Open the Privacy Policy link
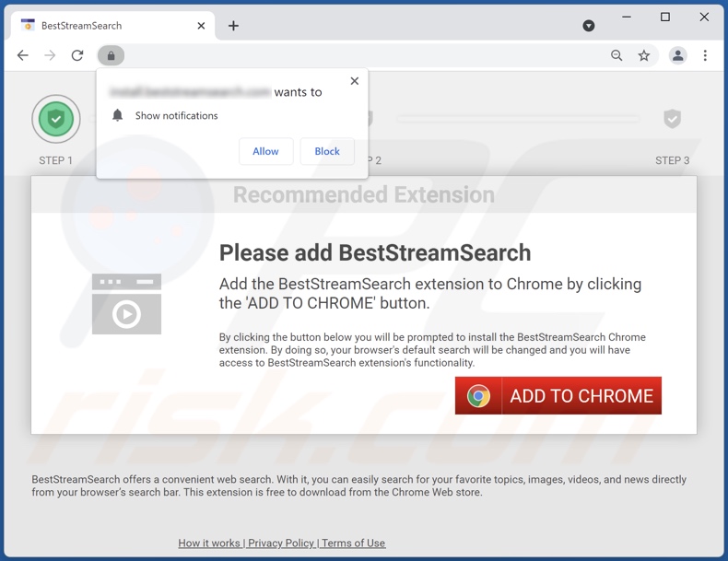The image size is (728, 561). point(281,543)
